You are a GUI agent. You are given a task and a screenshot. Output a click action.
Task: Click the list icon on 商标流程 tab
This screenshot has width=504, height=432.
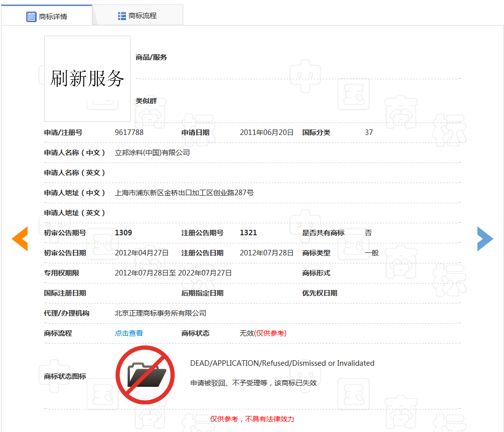pos(122,16)
